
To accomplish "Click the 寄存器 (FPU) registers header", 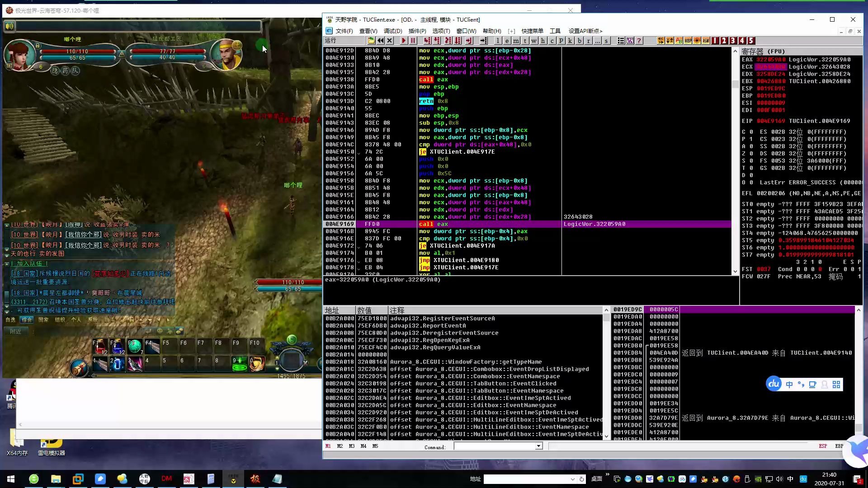I will [x=763, y=52].
